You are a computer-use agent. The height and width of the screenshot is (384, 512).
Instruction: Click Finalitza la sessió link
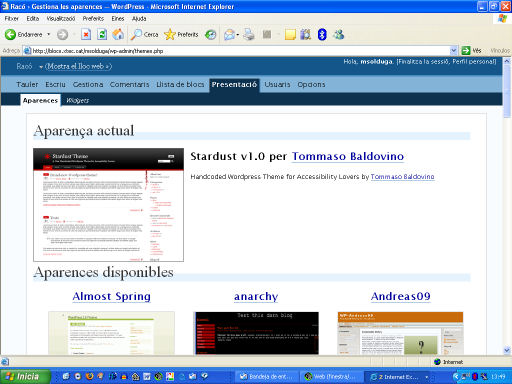[x=423, y=62]
